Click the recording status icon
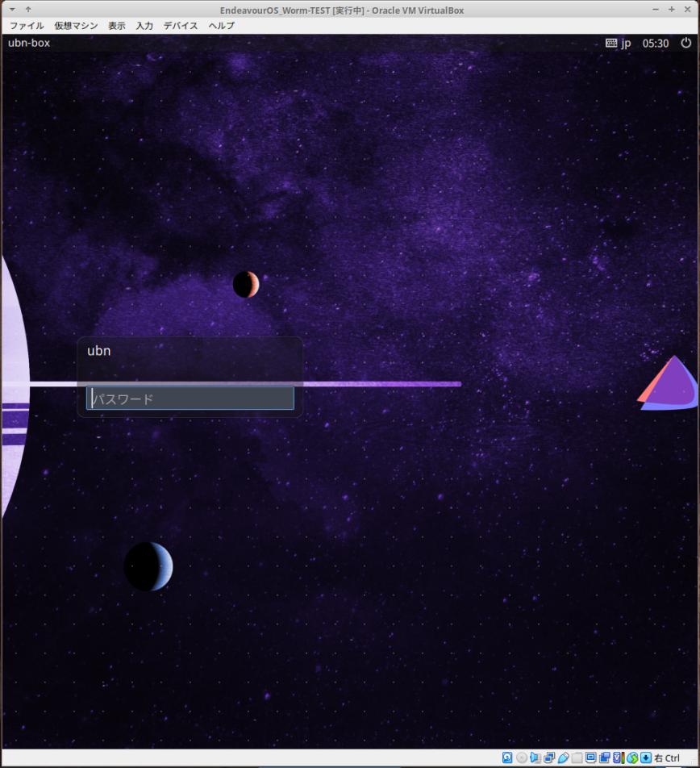 pyautogui.click(x=605, y=758)
